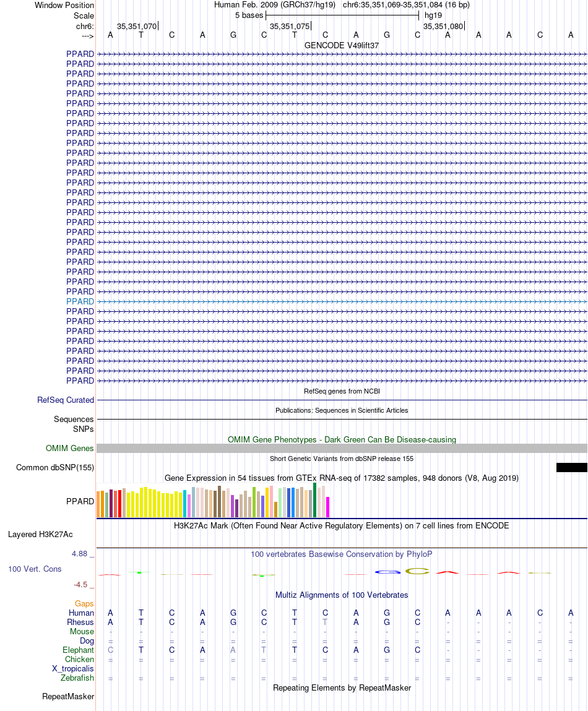Click the chr6: ruler label
Image resolution: width=588 pixels, height=711 pixels.
click(85, 27)
